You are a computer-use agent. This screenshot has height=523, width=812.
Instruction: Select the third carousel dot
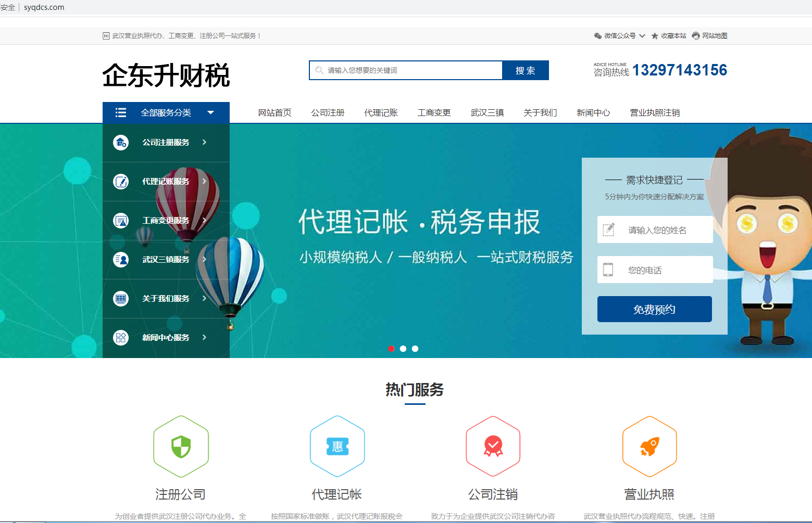tap(415, 349)
